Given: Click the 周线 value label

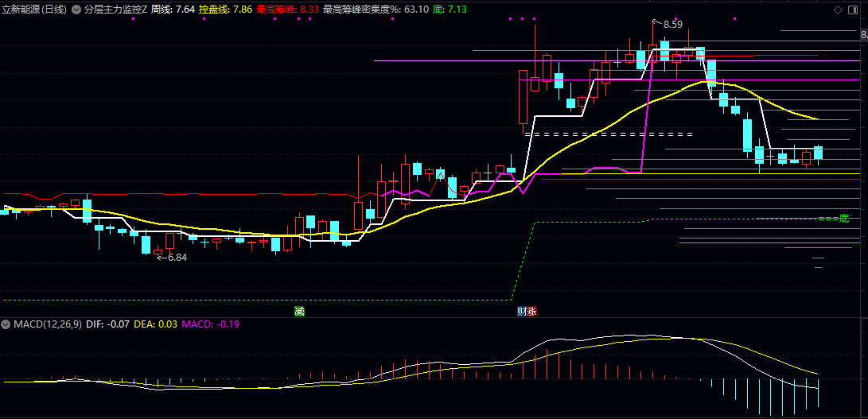Looking at the screenshot, I should click(x=173, y=10).
